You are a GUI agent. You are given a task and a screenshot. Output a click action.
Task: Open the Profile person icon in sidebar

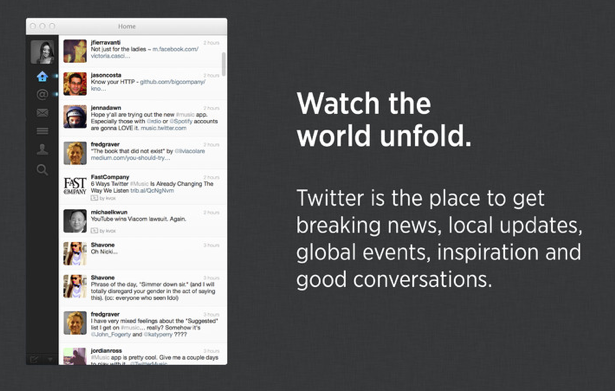tap(42, 149)
